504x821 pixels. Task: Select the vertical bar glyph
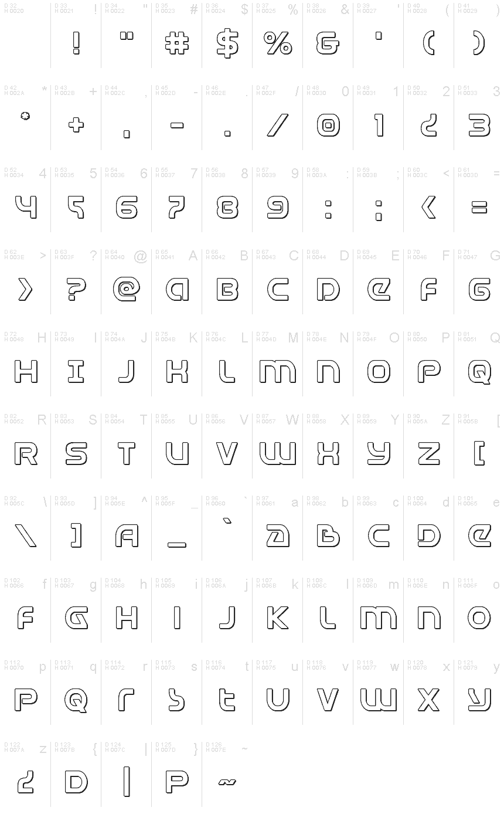[127, 782]
